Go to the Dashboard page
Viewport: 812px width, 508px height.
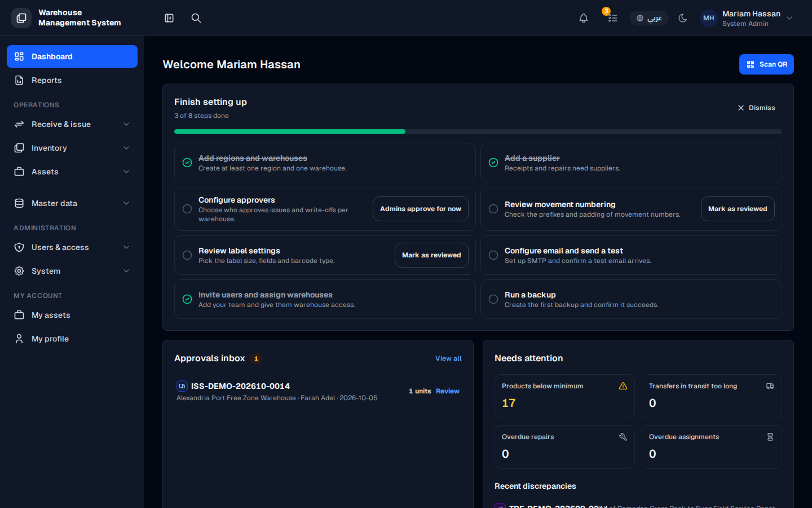(x=72, y=56)
